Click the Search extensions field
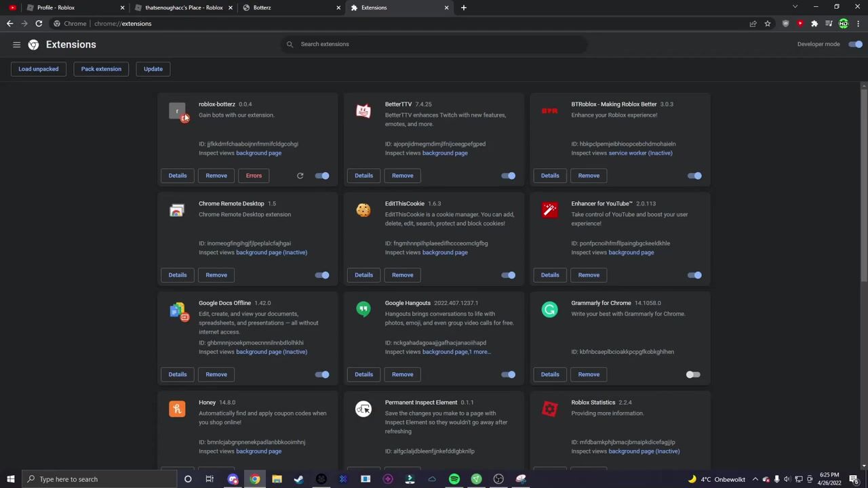The width and height of the screenshot is (868, 488). 434,44
